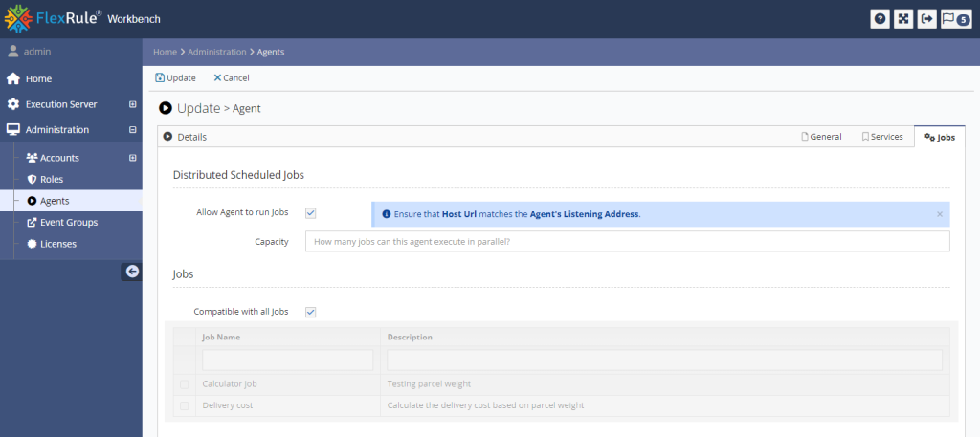The width and height of the screenshot is (980, 437).
Task: Click the Description filter field
Action: click(664, 361)
